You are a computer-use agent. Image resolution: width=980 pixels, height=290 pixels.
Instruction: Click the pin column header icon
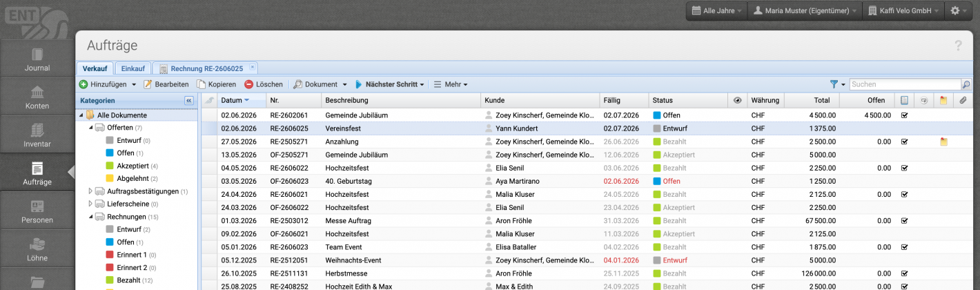coord(210,100)
